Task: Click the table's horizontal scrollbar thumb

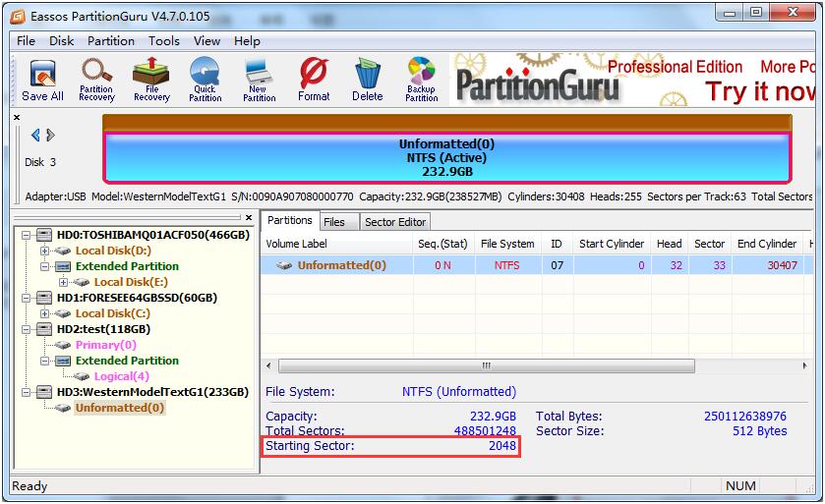Action: click(x=486, y=365)
